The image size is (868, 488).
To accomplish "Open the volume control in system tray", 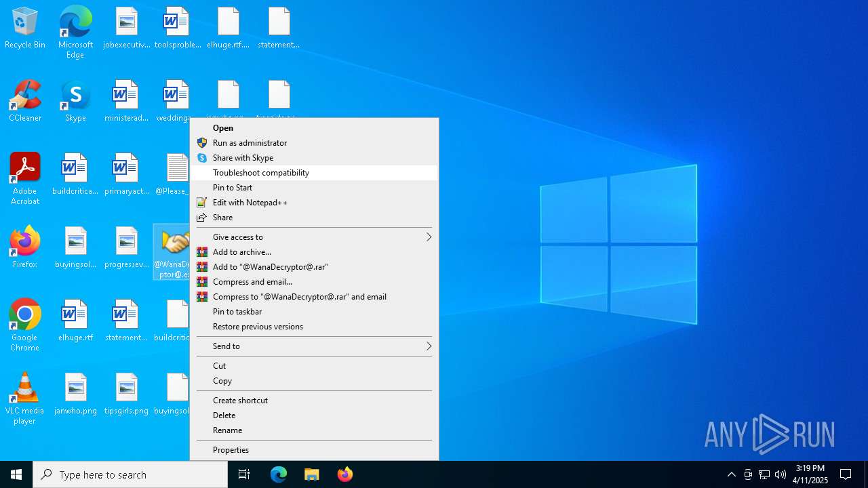I will coord(781,474).
